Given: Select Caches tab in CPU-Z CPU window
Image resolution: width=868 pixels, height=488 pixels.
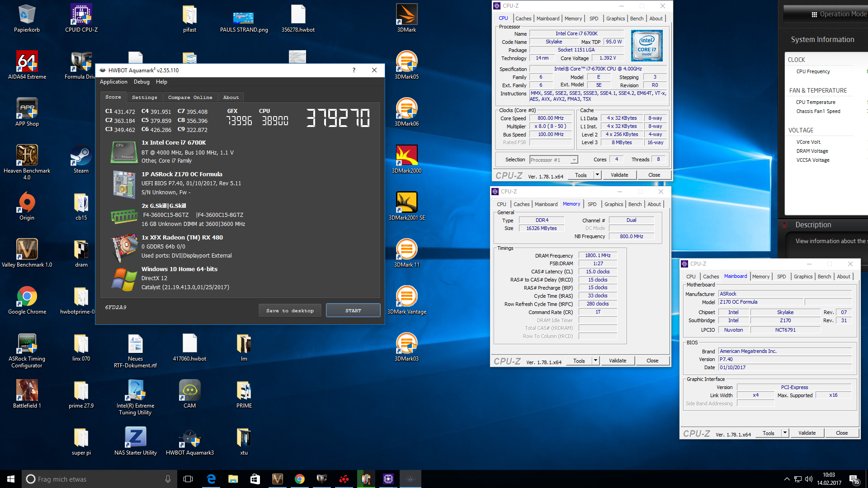Looking at the screenshot, I should pos(523,19).
